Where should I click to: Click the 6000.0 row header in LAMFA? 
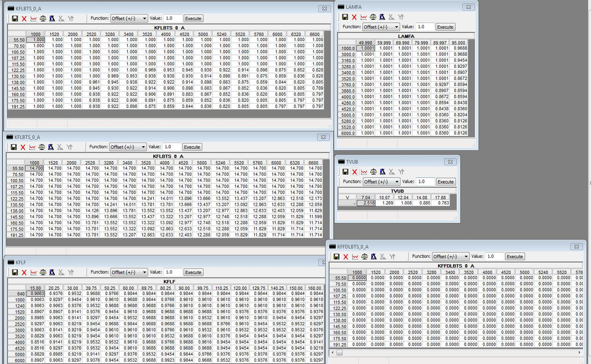click(347, 133)
